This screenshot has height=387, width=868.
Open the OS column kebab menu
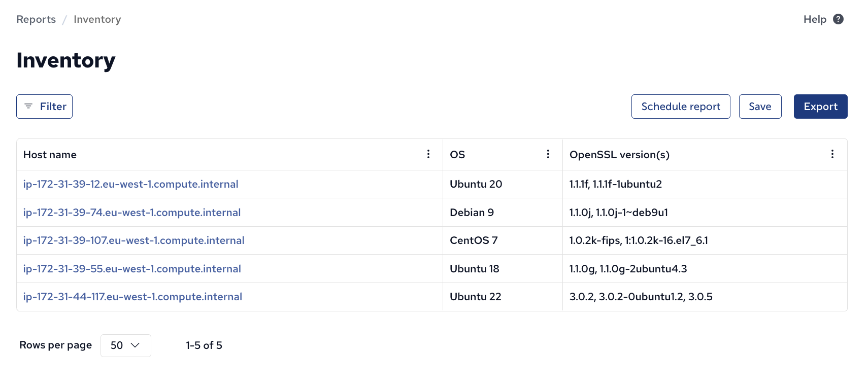[x=548, y=154]
